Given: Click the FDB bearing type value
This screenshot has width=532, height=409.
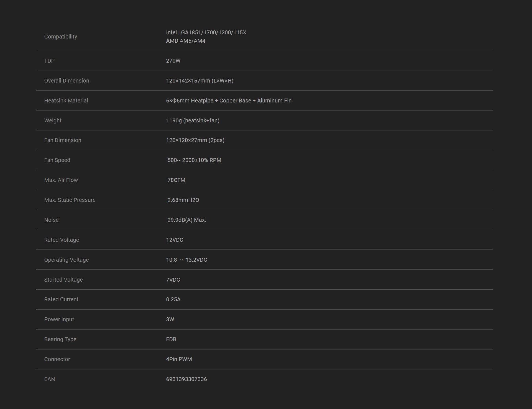Looking at the screenshot, I should point(171,339).
